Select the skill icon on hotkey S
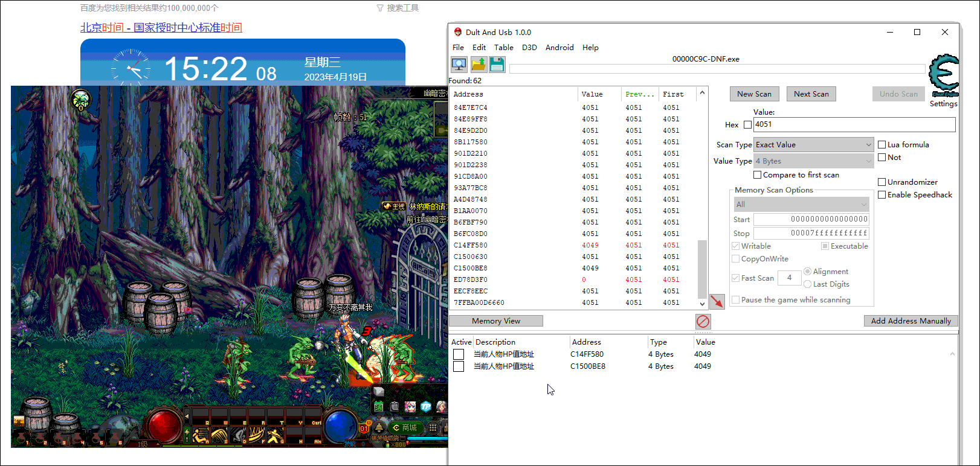The height and width of the screenshot is (466, 980). tap(219, 435)
